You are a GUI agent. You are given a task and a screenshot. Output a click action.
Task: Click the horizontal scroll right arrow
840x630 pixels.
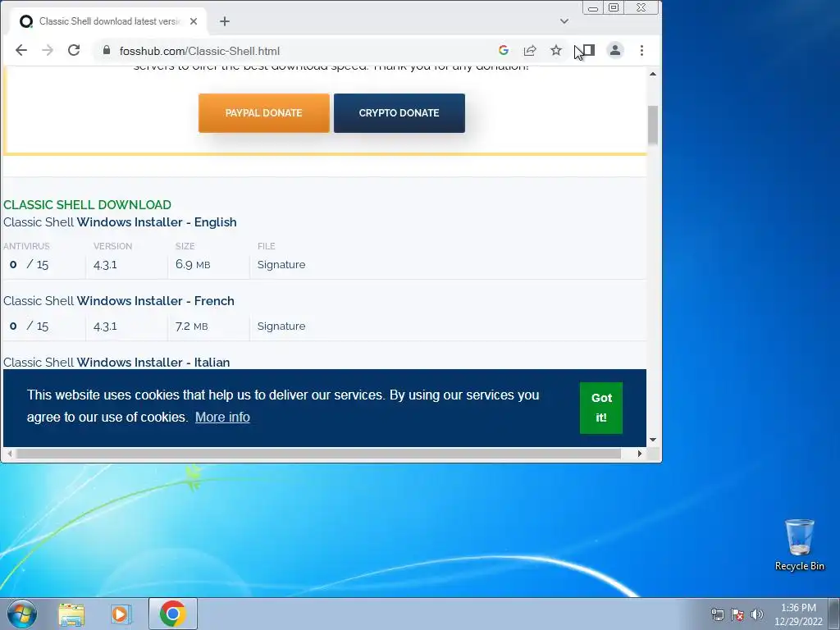click(640, 454)
